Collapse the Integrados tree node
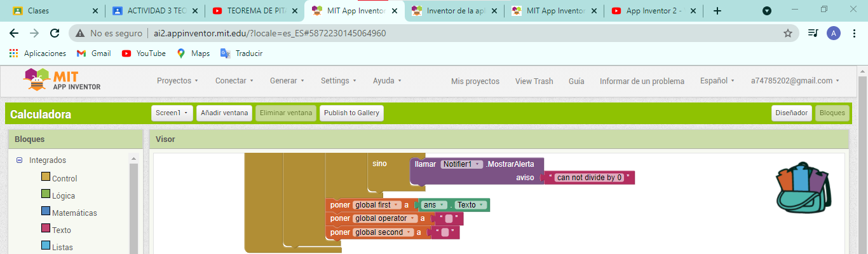The width and height of the screenshot is (868, 254). 19,160
